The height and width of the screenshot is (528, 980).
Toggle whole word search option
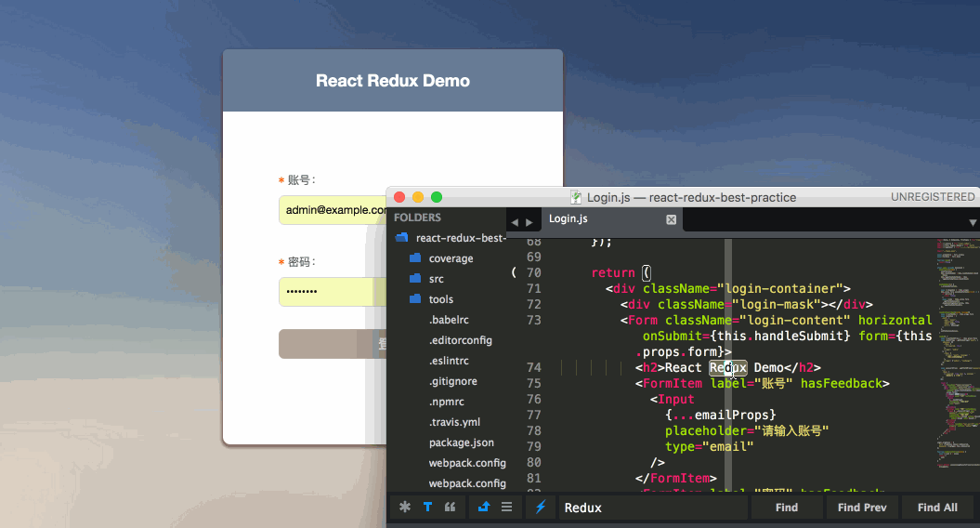(450, 508)
